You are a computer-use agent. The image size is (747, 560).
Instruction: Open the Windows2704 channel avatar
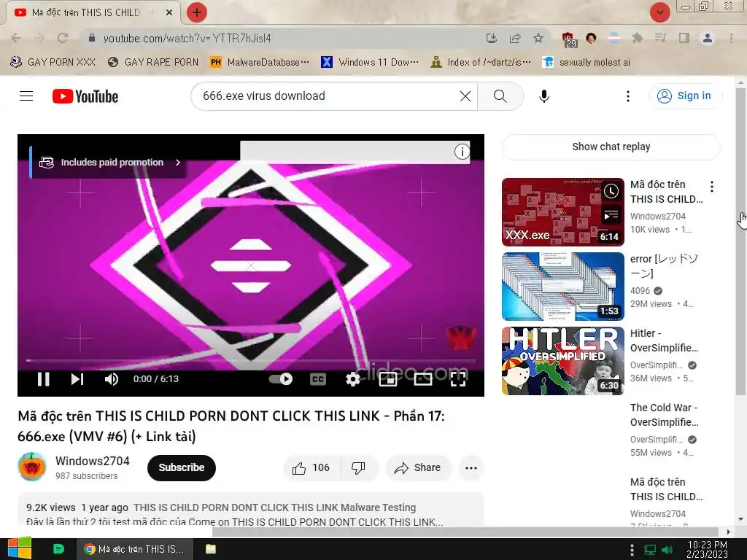32,467
